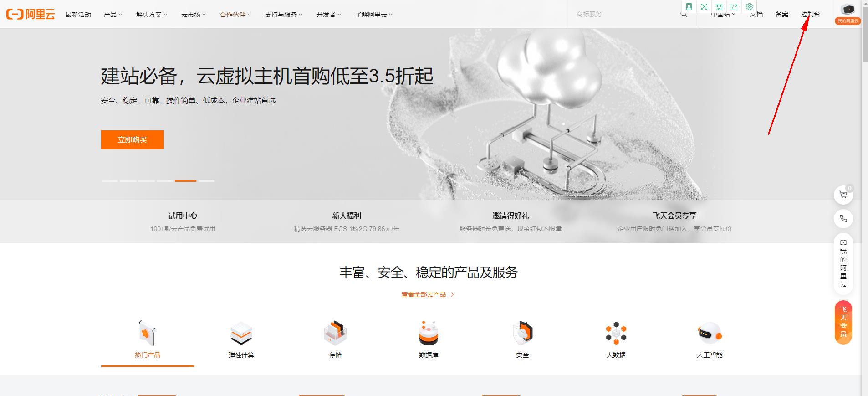This screenshot has width=868, height=396.
Task: Select the second carousel indicator
Action: (x=128, y=181)
